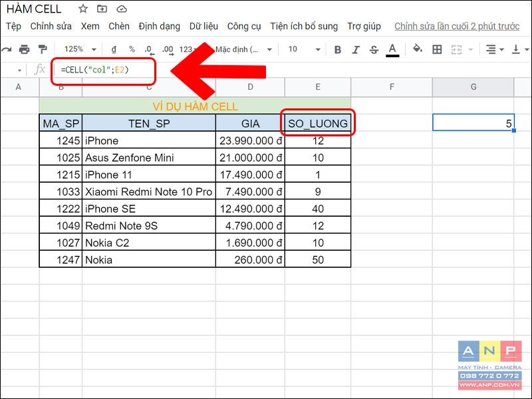Open the 123 number format dropdown
Viewport: 532px width, 399px height.
[188, 49]
